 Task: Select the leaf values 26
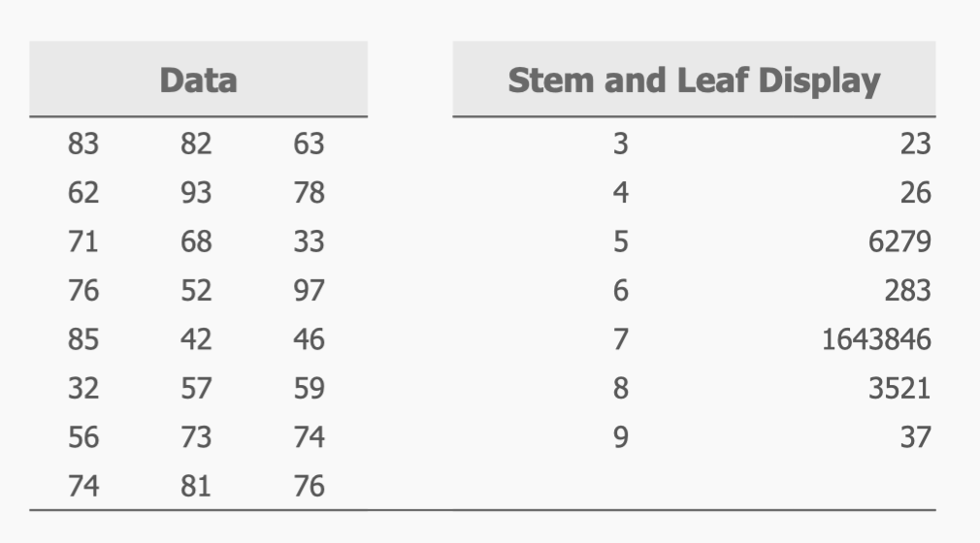tap(915, 193)
